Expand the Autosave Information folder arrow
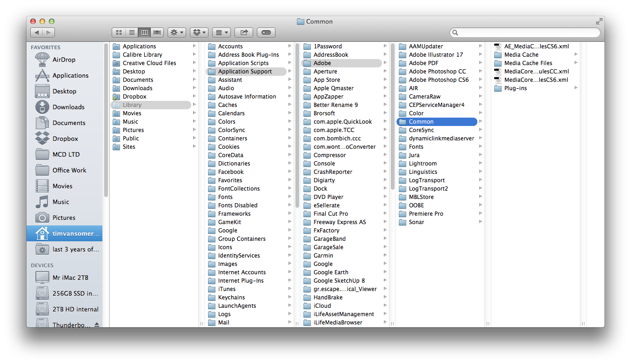 [290, 96]
